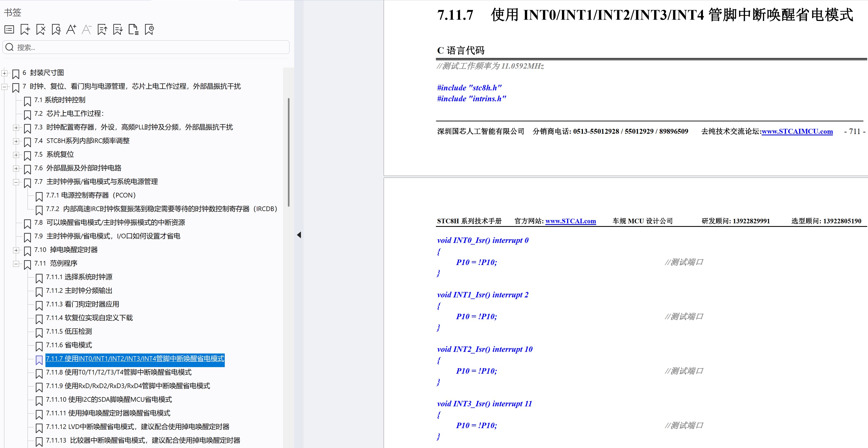Click void INT0_Isr() interrupt 0 line
This screenshot has height=448, width=868.
pos(482,240)
